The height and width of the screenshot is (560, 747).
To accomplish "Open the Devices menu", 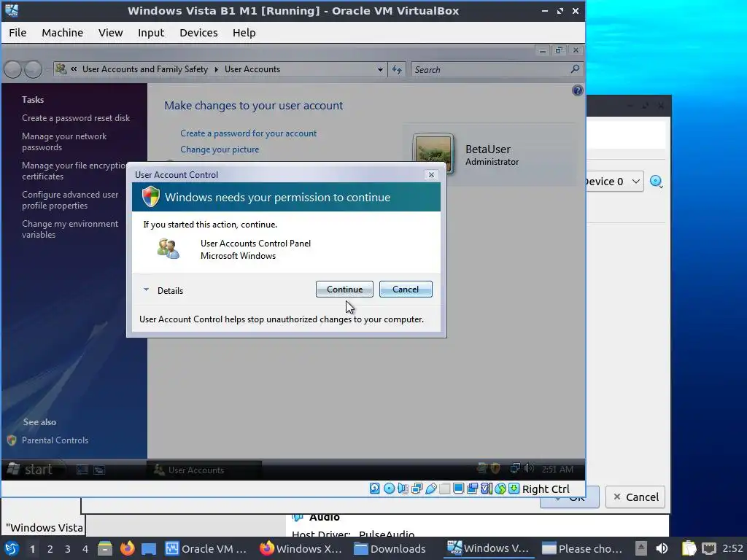I will click(198, 33).
